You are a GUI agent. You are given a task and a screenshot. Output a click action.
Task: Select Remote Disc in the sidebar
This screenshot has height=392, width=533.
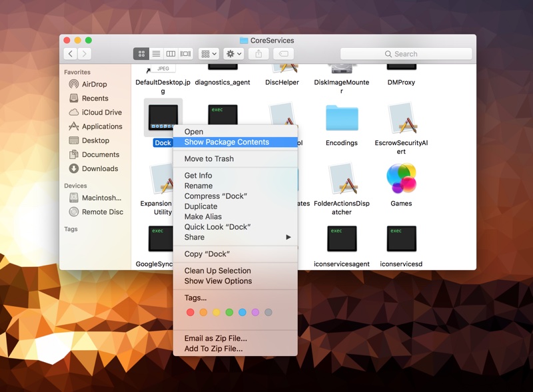103,212
